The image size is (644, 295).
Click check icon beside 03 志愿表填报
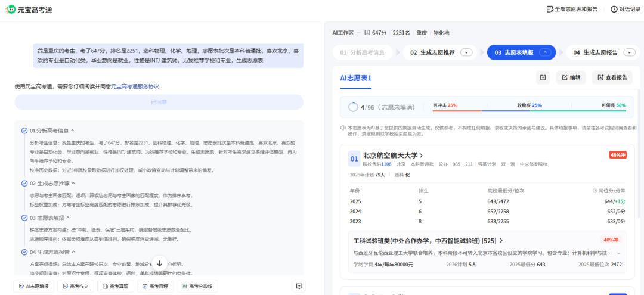point(24,218)
